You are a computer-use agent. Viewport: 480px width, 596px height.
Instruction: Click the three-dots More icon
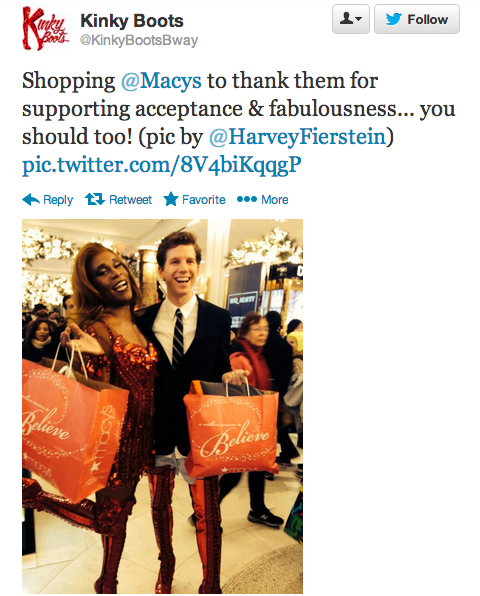click(247, 199)
